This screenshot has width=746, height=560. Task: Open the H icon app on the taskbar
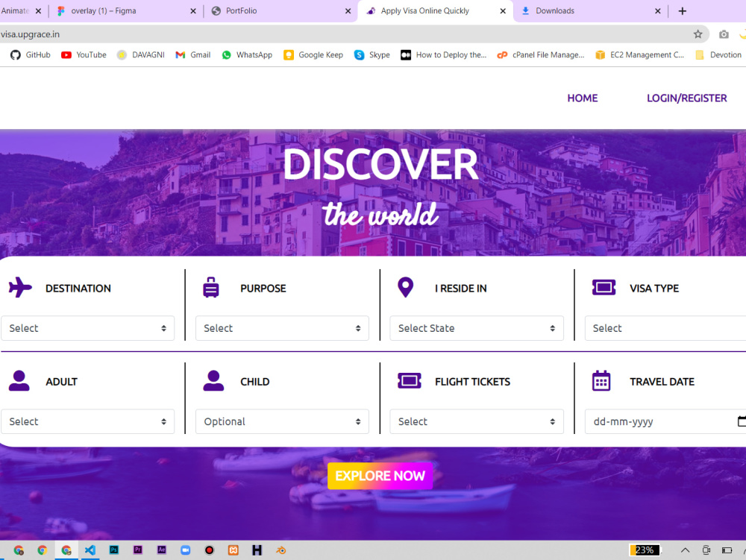pyautogui.click(x=257, y=550)
